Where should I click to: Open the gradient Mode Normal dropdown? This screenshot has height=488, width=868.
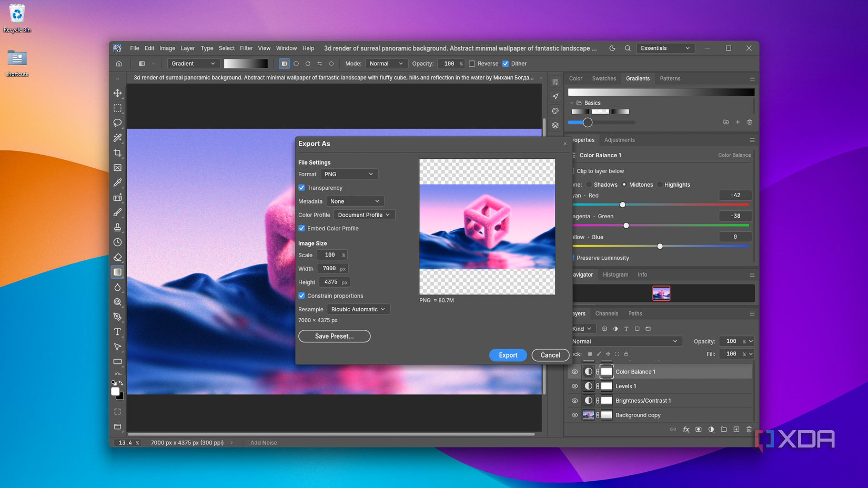[386, 64]
